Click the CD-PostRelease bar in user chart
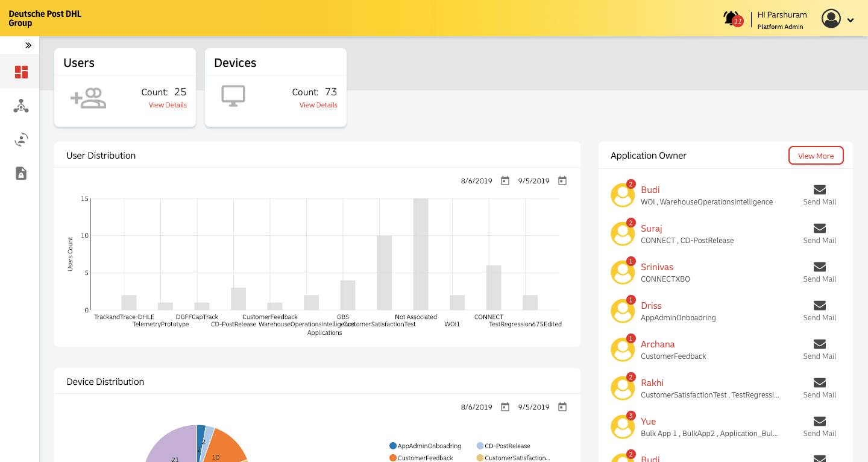868x462 pixels. click(x=238, y=299)
